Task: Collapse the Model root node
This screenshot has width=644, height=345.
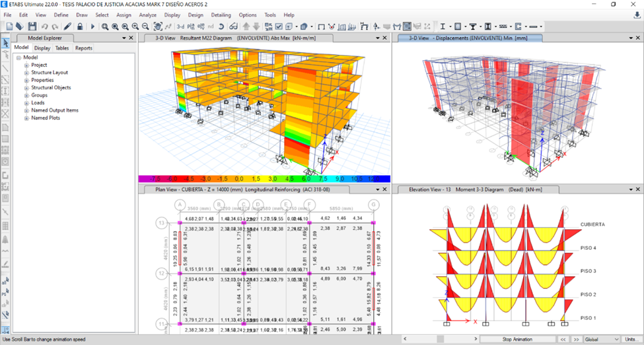Action: (19, 57)
